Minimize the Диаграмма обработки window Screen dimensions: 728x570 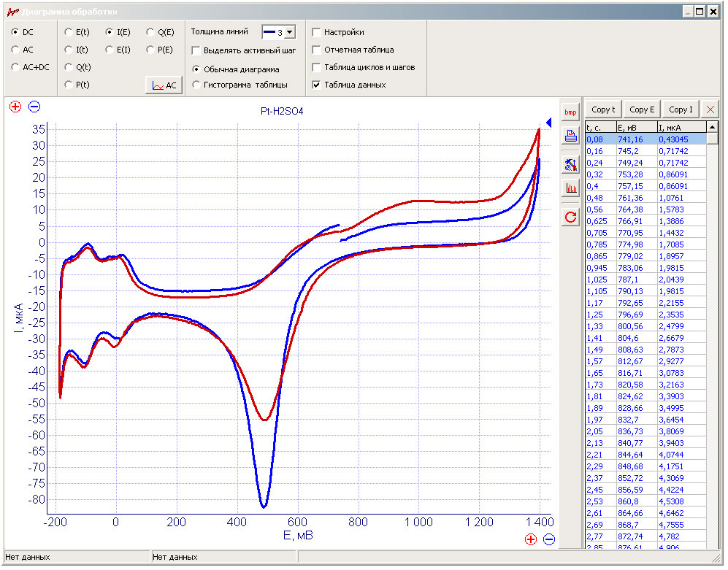click(x=688, y=12)
